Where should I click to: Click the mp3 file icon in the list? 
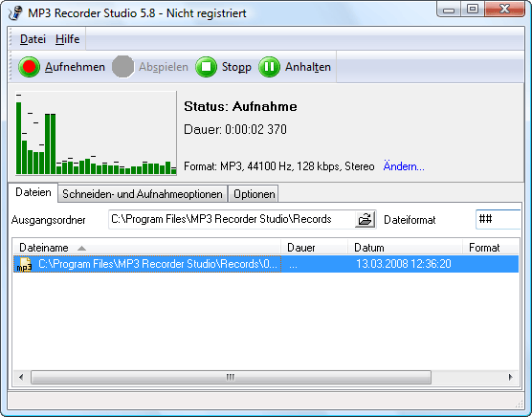coord(25,264)
